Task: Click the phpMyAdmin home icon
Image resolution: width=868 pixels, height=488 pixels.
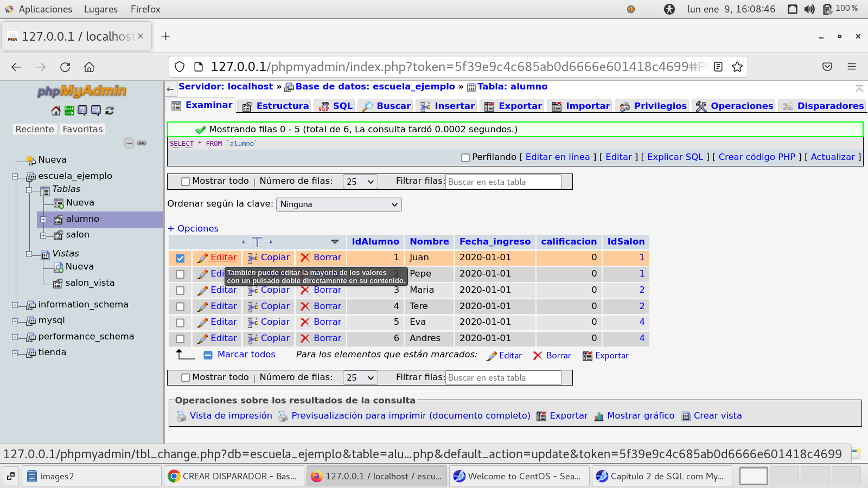Action: click(55, 111)
